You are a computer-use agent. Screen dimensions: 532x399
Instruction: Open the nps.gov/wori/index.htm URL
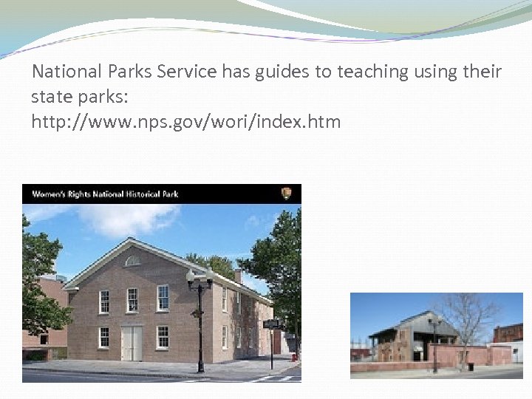pos(186,121)
